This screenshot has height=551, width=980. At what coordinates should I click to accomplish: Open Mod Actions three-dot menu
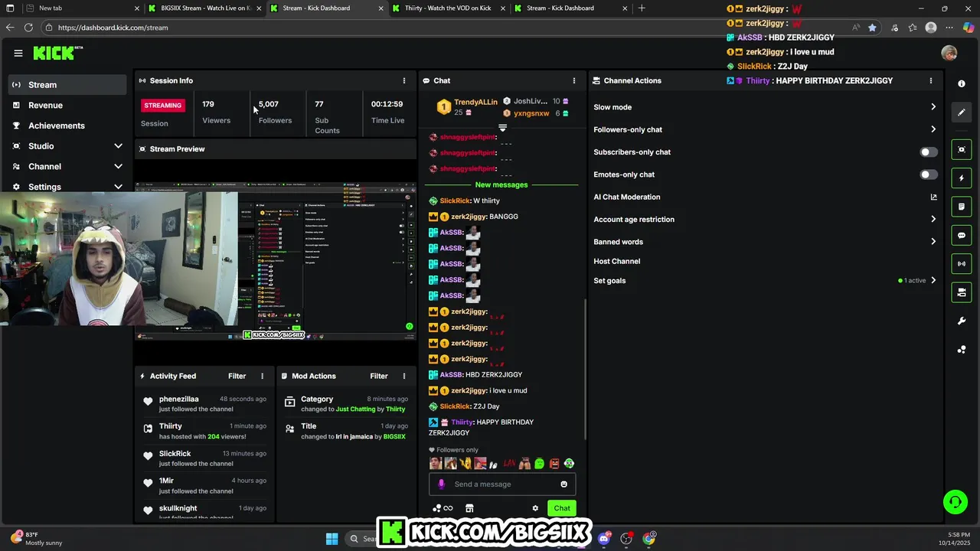pyautogui.click(x=404, y=376)
